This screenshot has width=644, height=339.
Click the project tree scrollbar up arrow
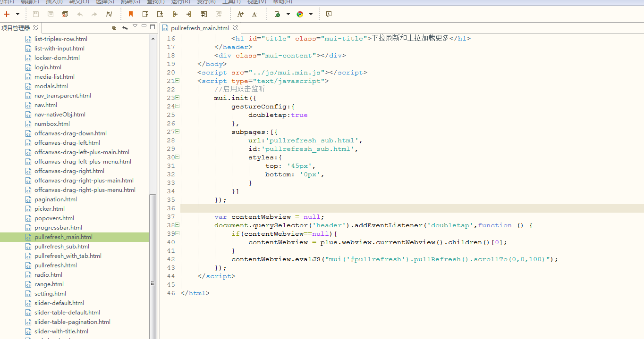pyautogui.click(x=153, y=38)
